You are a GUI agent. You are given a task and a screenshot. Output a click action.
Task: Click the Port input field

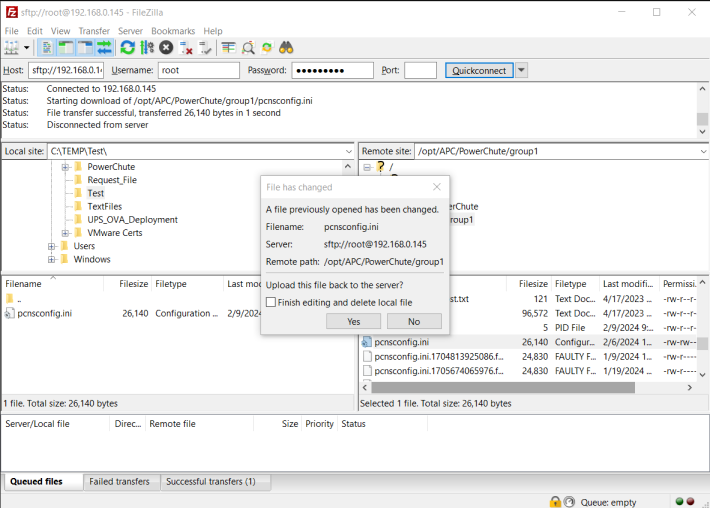[x=420, y=70]
